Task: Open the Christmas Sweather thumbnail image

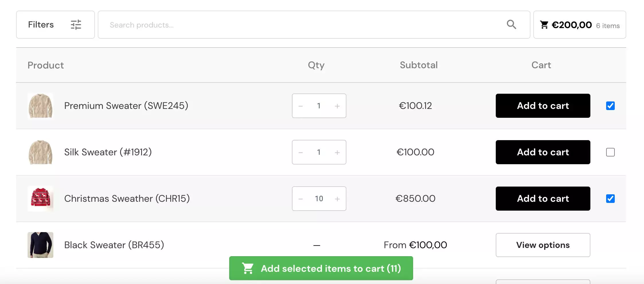Action: pyautogui.click(x=40, y=199)
